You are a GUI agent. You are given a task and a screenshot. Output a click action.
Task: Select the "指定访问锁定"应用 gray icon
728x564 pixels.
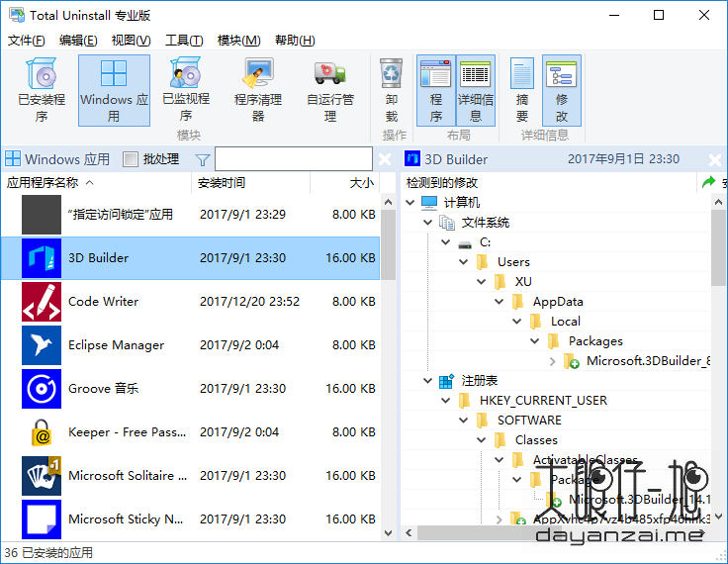point(42,215)
